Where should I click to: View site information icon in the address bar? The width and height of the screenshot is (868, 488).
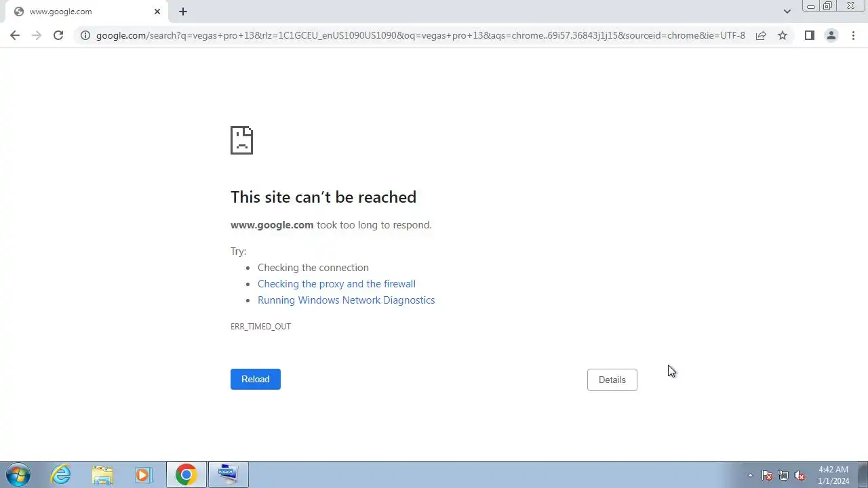click(x=85, y=35)
